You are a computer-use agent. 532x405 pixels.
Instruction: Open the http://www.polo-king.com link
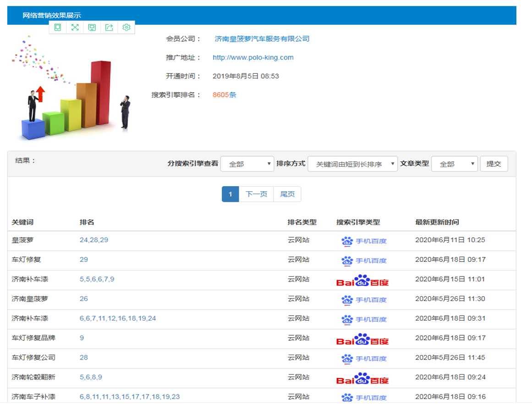coord(253,58)
